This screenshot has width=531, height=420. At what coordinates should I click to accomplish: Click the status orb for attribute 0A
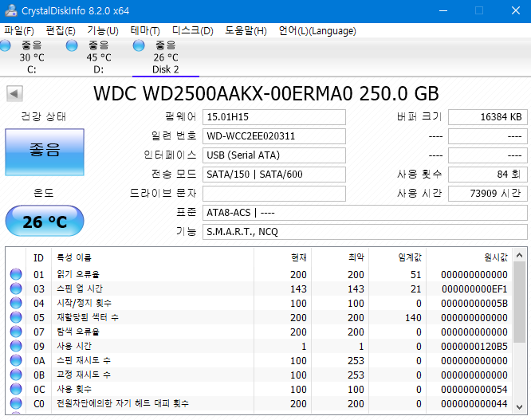coord(16,360)
